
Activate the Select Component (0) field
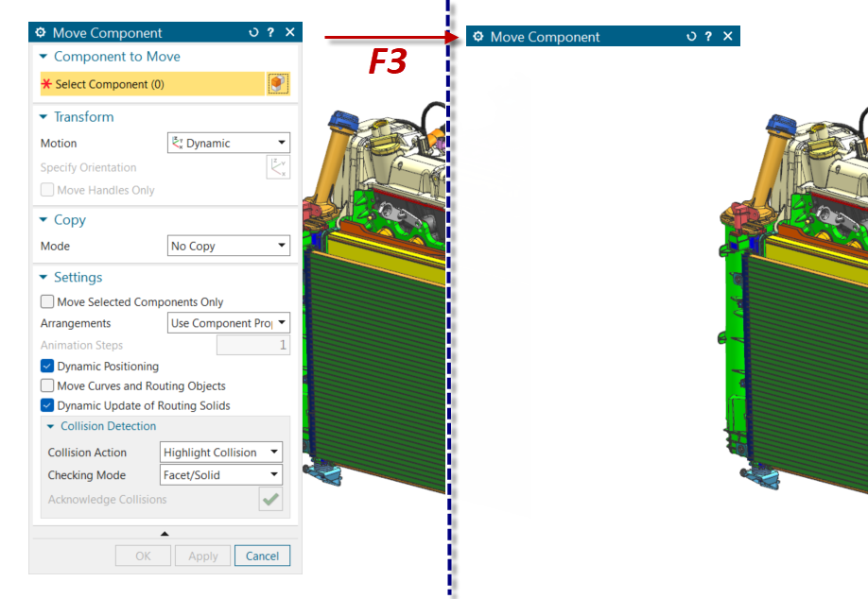click(x=152, y=83)
